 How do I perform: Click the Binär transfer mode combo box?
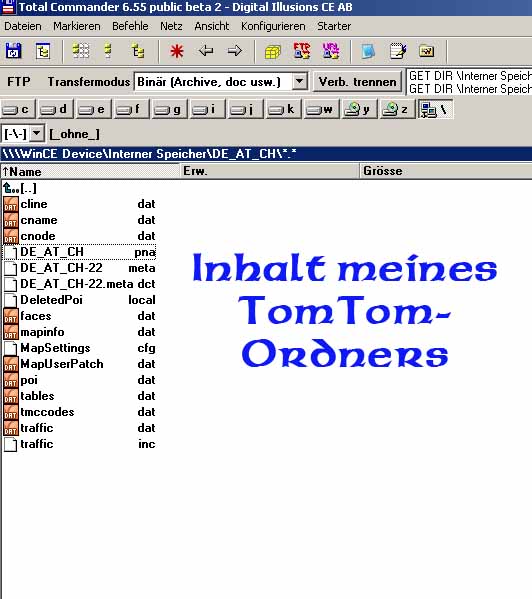coord(221,81)
